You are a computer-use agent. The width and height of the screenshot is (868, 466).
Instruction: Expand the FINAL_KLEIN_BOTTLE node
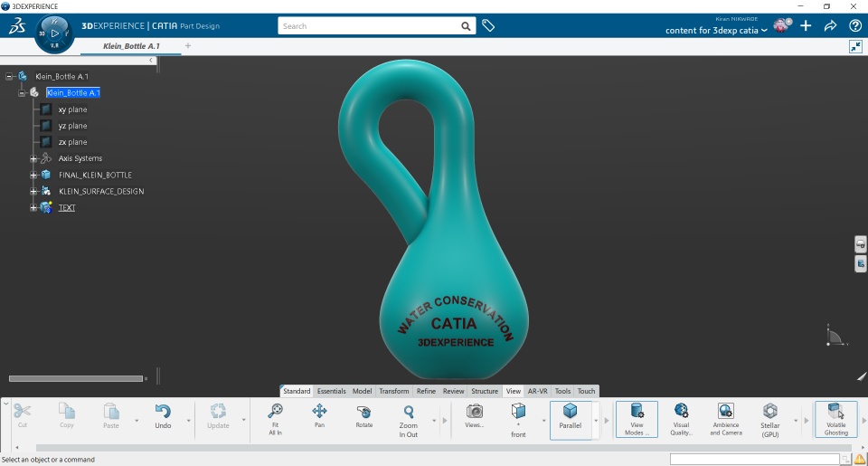tap(33, 176)
